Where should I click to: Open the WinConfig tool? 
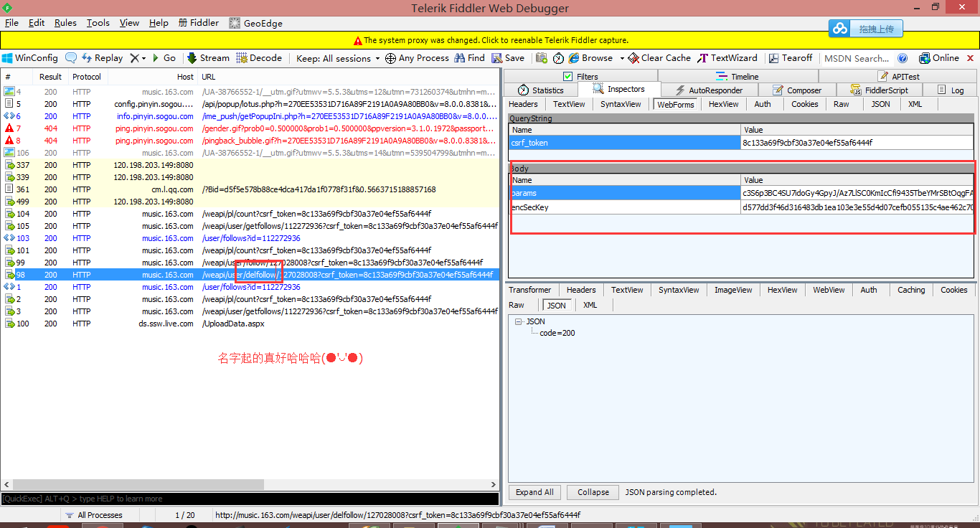(x=30, y=58)
